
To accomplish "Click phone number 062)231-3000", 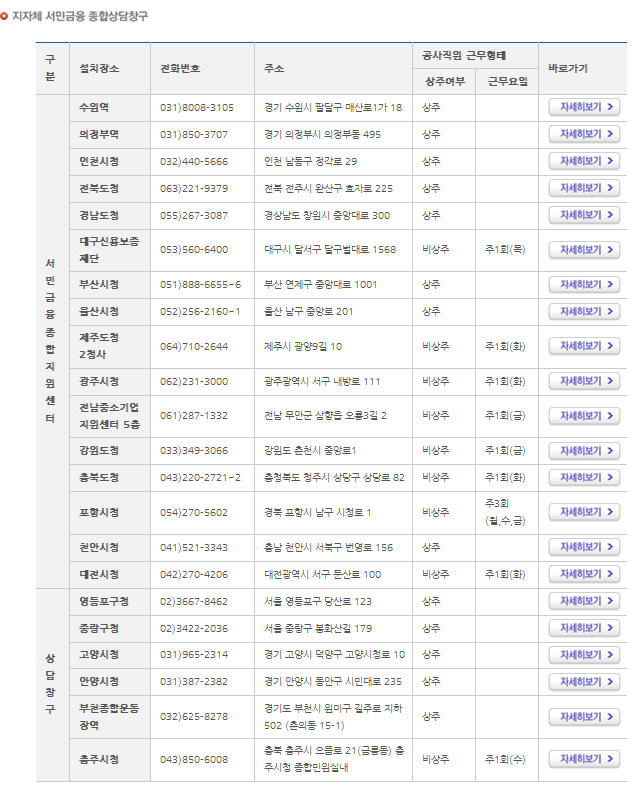I will (x=194, y=381).
